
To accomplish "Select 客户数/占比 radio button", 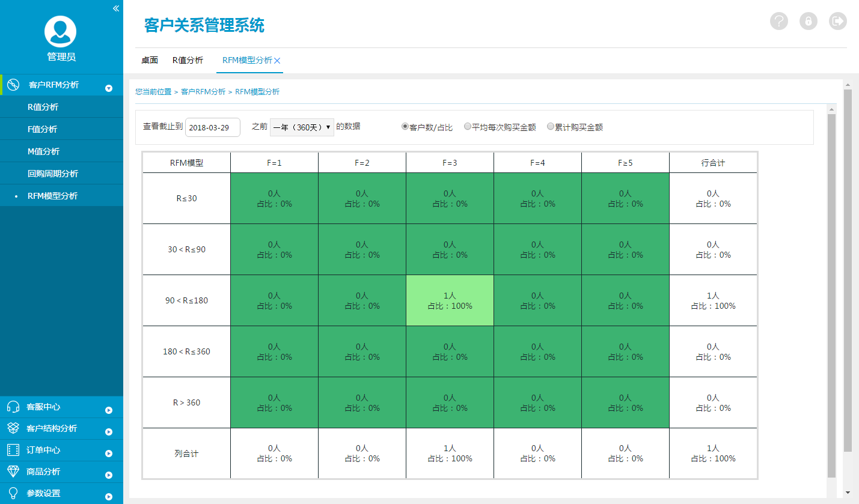I will (x=405, y=127).
